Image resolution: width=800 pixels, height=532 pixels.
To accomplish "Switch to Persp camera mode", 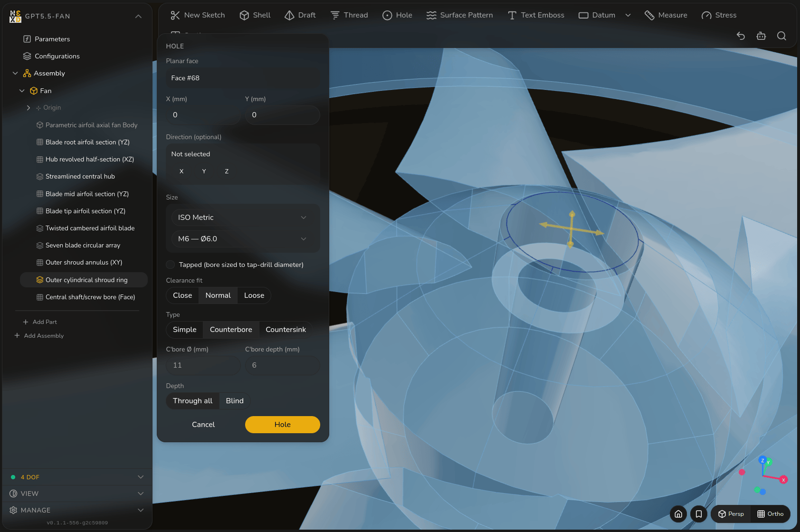I will tap(731, 514).
